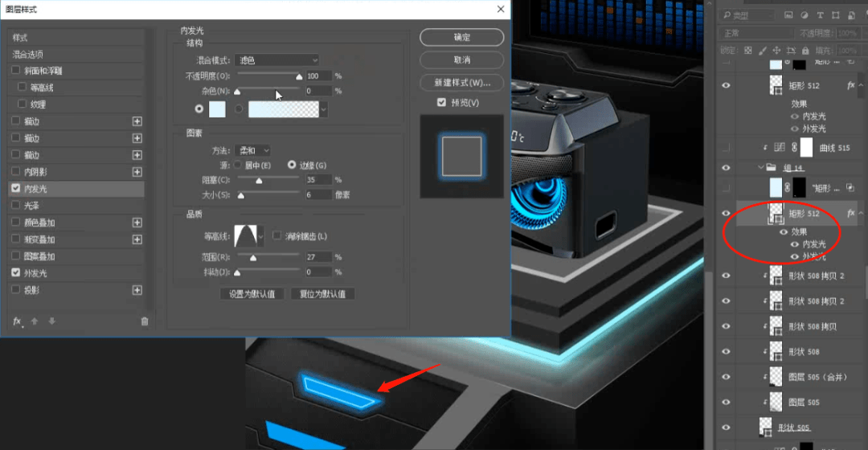Screen dimensions: 868x450
Task: Toggle the 预览(V) checkbox
Action: click(441, 102)
